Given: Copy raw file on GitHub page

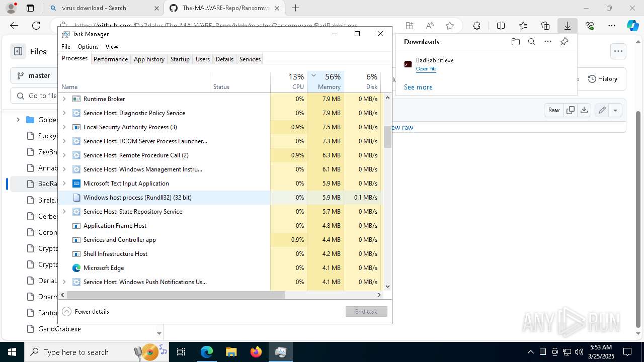Looking at the screenshot, I should 571,110.
